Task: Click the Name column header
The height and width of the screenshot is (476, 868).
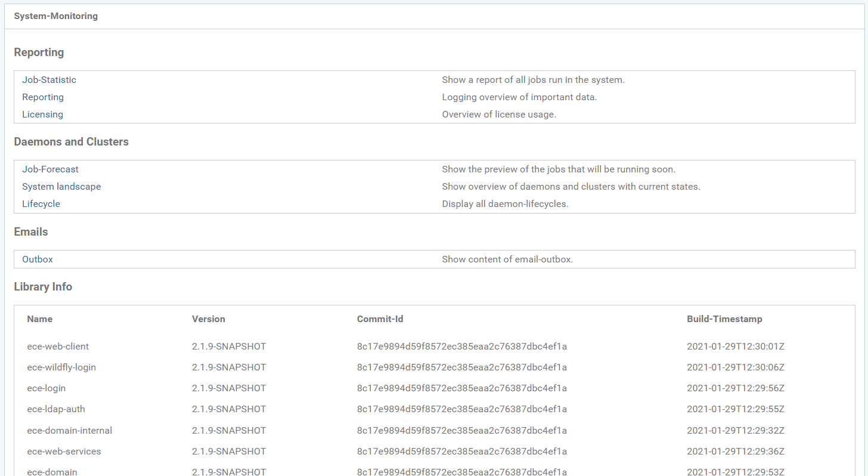Action: pos(40,319)
